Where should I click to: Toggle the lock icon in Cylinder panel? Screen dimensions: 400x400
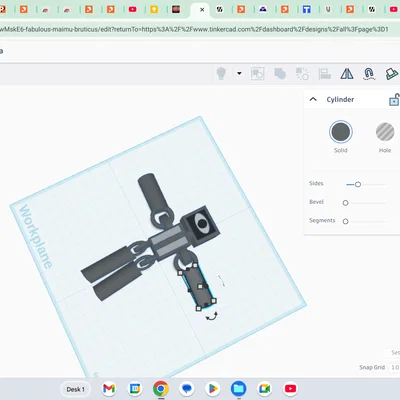(x=394, y=100)
